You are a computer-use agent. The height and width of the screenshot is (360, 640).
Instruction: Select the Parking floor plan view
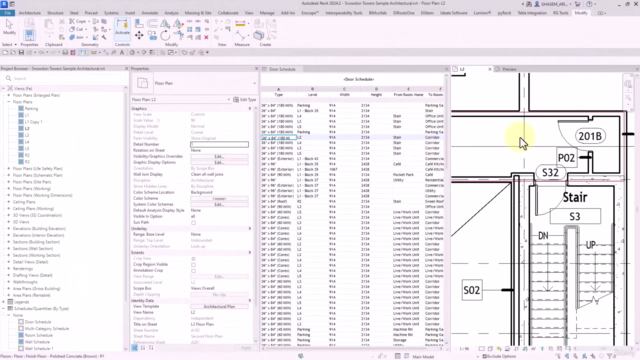pos(31,109)
